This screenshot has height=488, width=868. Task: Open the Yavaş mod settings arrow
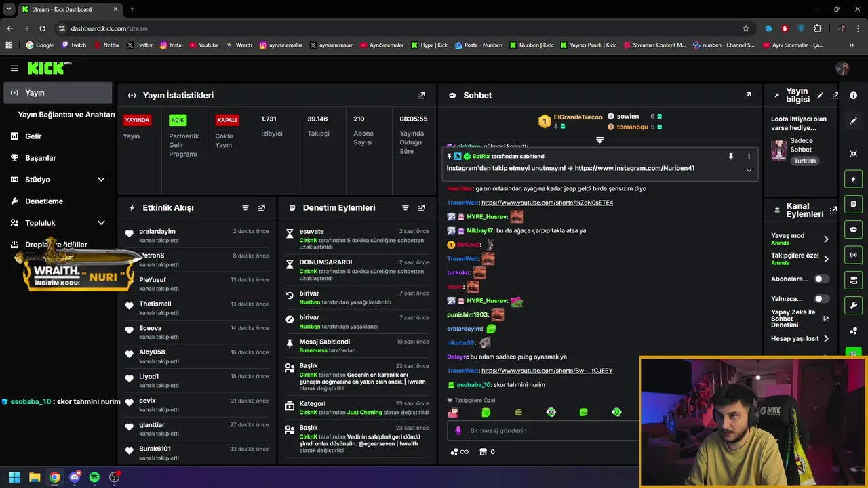click(826, 239)
